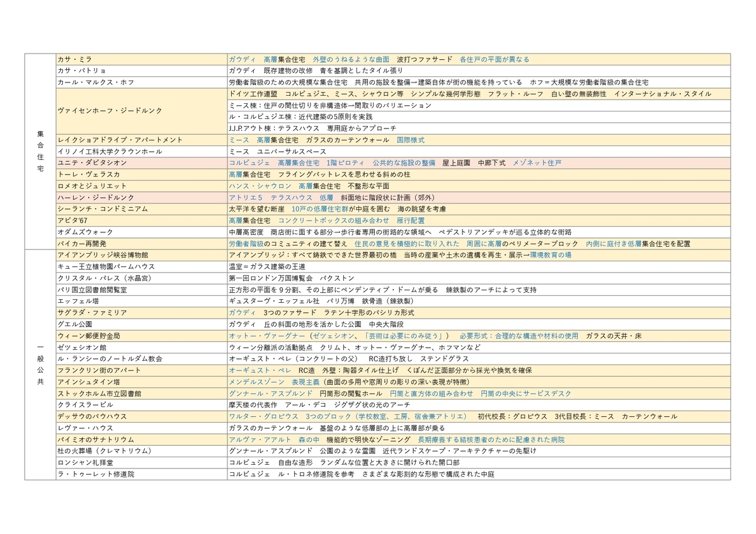Viewport: 756px width, 534px height.
Task: Select the イリノイ工科大学クラウンホール cell
Action: pos(141,151)
